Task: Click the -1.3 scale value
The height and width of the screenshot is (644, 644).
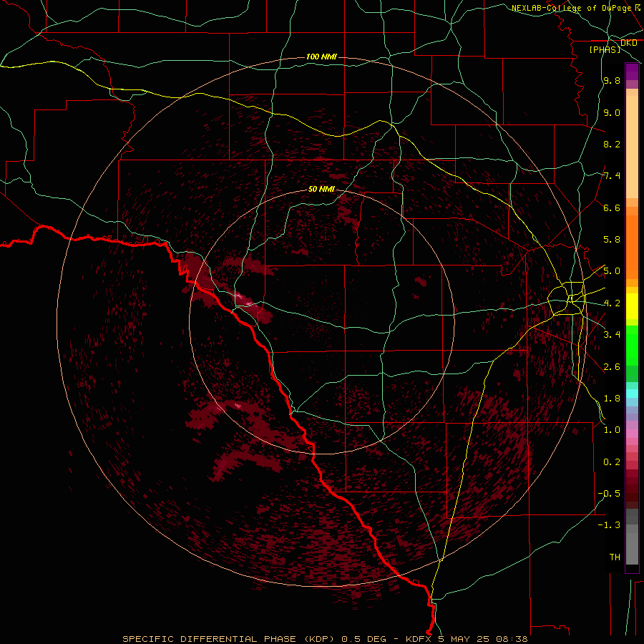Action: click(609, 525)
